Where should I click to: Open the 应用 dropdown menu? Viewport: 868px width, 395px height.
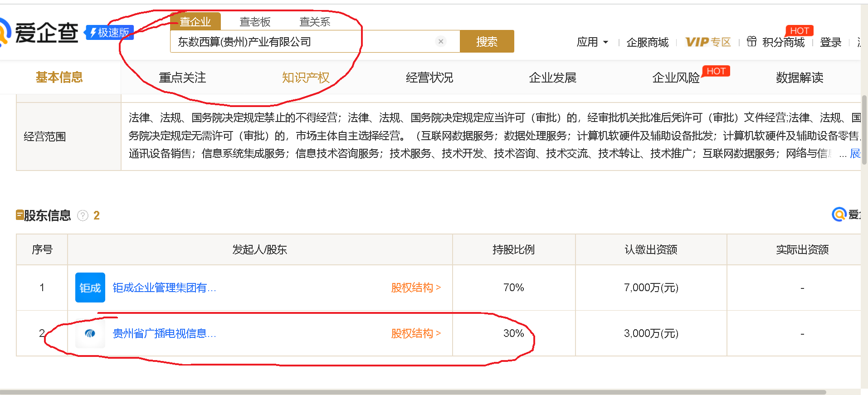point(592,42)
